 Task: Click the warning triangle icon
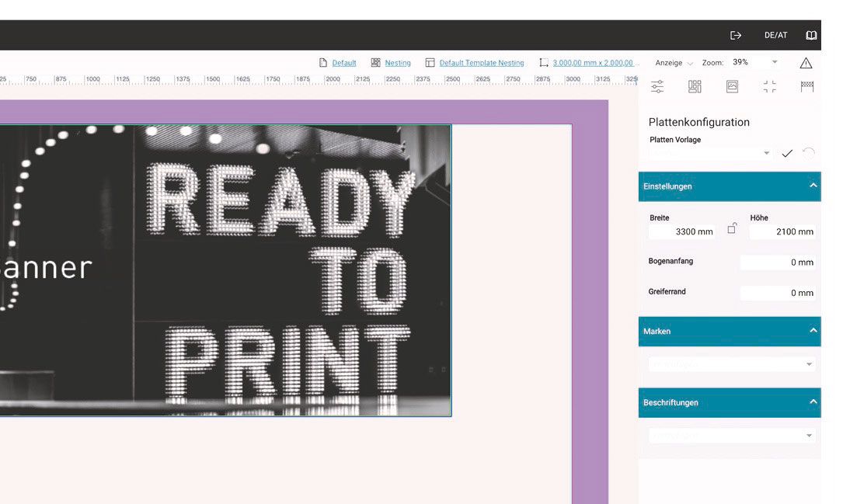coord(806,63)
